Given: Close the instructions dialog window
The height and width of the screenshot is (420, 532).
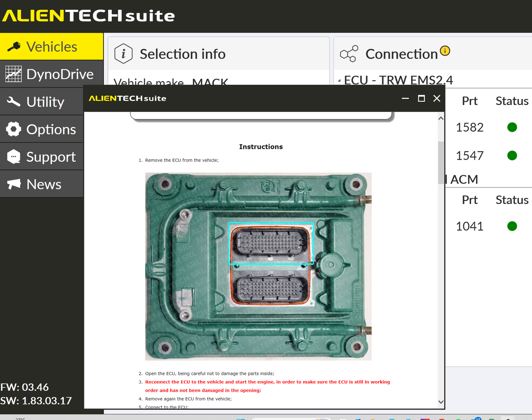Looking at the screenshot, I should pyautogui.click(x=437, y=98).
